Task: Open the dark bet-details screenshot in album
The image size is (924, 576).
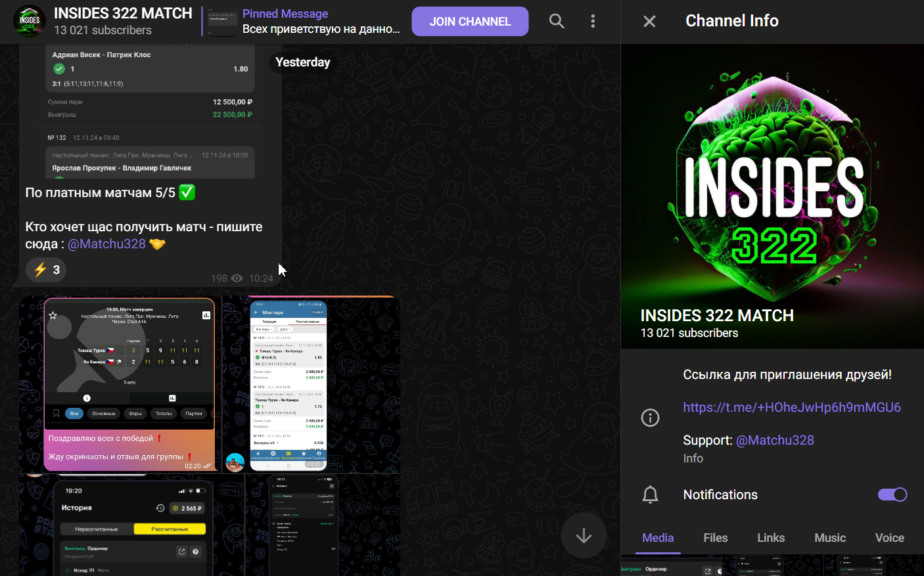Action: 323,525
